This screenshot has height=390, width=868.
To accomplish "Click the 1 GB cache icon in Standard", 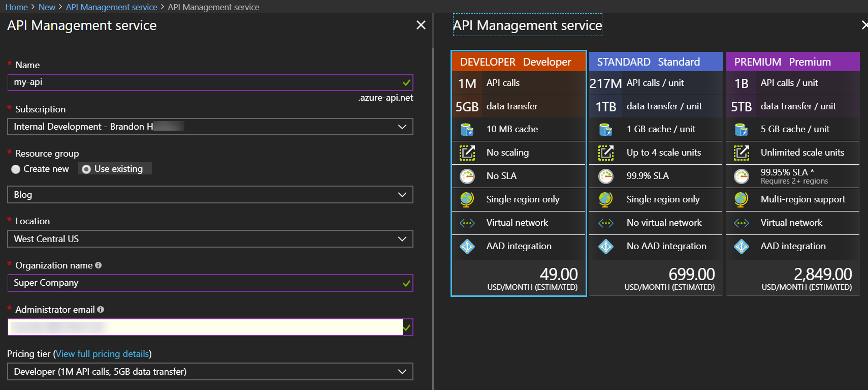I will tap(605, 130).
